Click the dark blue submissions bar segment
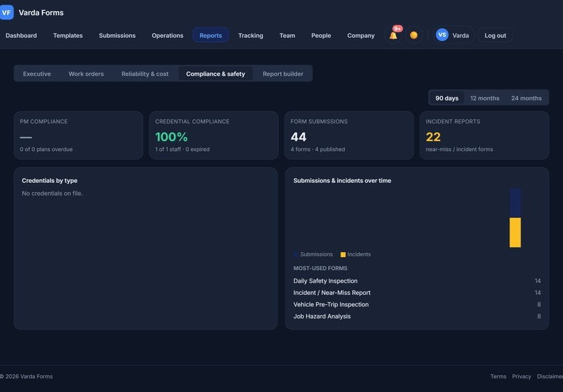This screenshot has height=392, width=563. tap(515, 203)
